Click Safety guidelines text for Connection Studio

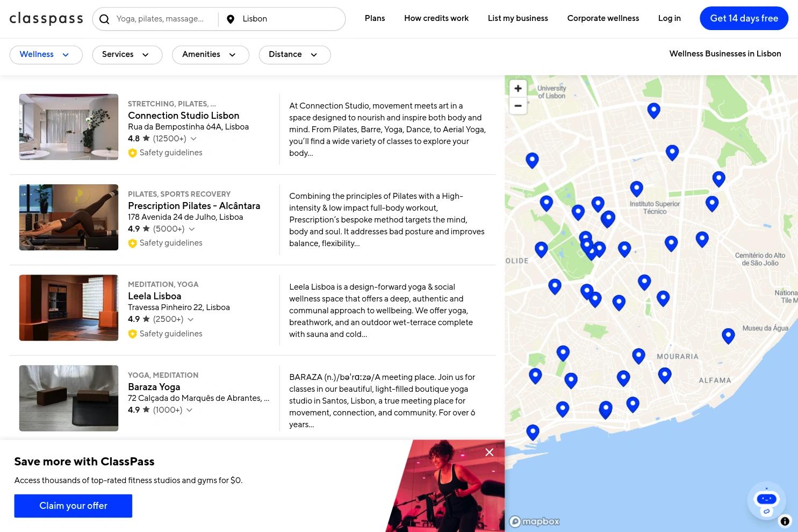pyautogui.click(x=171, y=153)
